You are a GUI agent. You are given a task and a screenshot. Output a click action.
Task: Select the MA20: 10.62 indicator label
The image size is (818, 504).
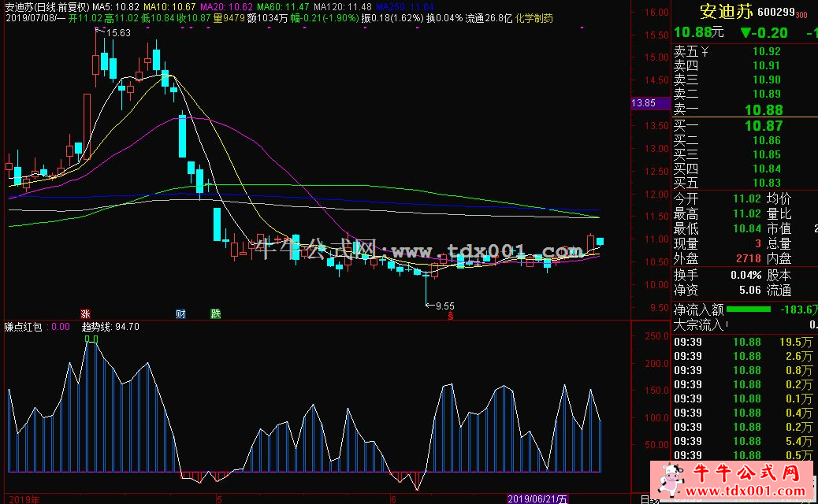(226, 7)
